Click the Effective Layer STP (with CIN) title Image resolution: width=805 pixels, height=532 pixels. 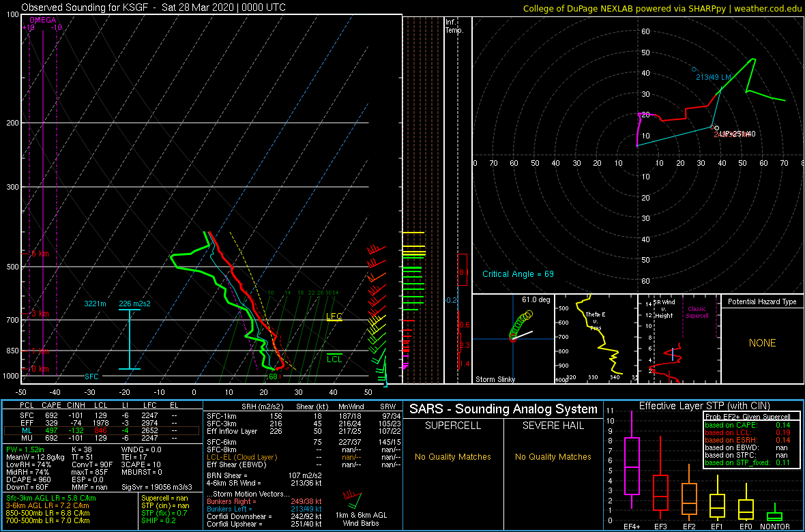click(x=704, y=406)
